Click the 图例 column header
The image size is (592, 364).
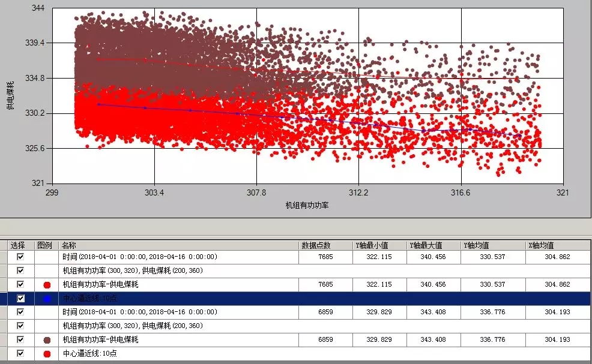coord(46,245)
